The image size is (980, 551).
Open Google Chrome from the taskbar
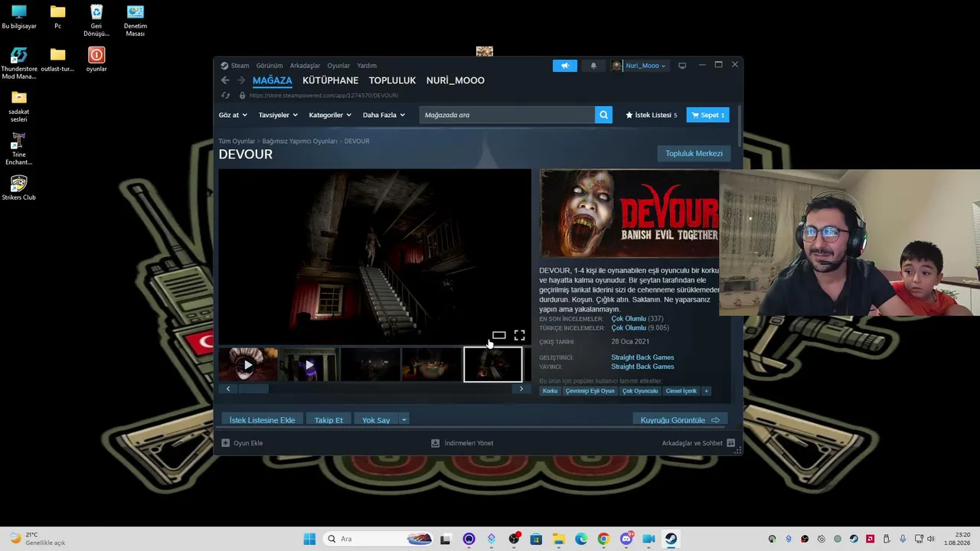[603, 539]
